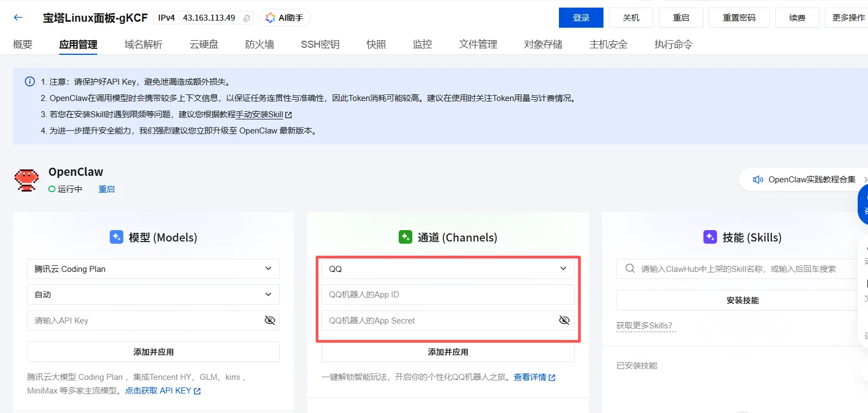Viewport: 868px width, 413px height.
Task: Click external link icon after 查看详情
Action: (552, 378)
